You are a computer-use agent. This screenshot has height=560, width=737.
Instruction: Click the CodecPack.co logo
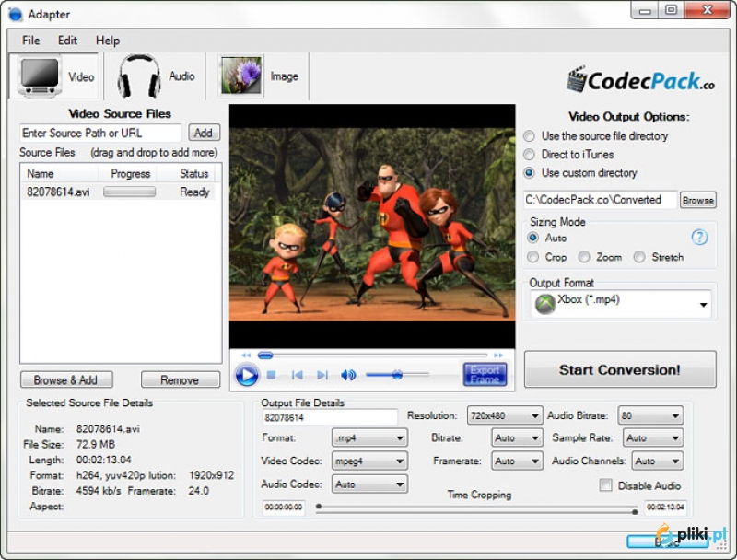[640, 80]
